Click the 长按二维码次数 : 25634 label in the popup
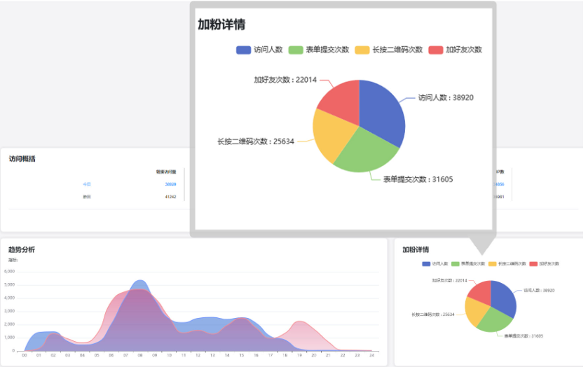 click(256, 141)
